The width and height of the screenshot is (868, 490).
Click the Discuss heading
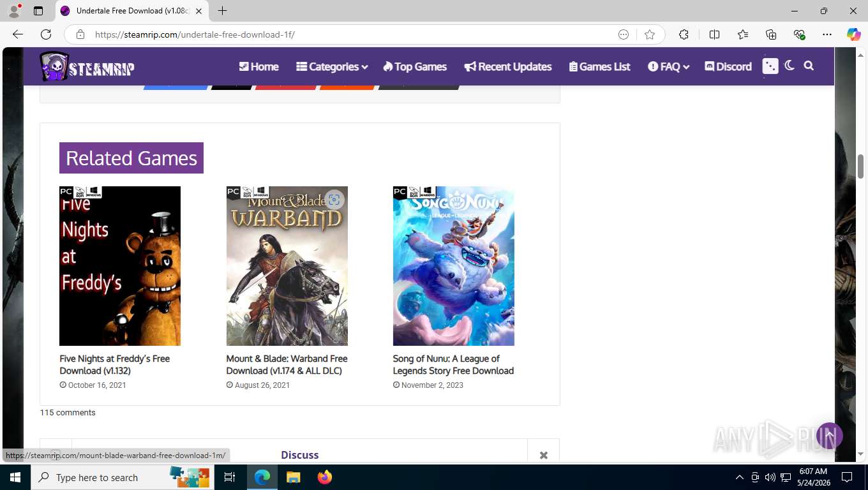point(299,455)
